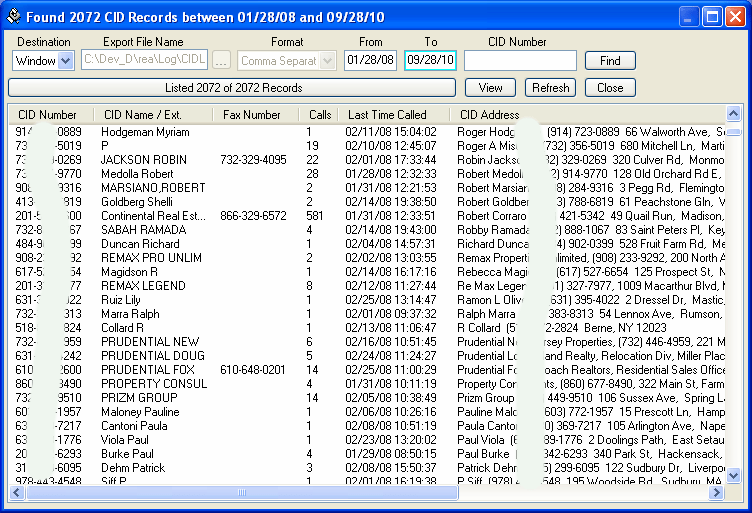
Task: Sort by CID Name / Ext. column header
Action: 153,115
